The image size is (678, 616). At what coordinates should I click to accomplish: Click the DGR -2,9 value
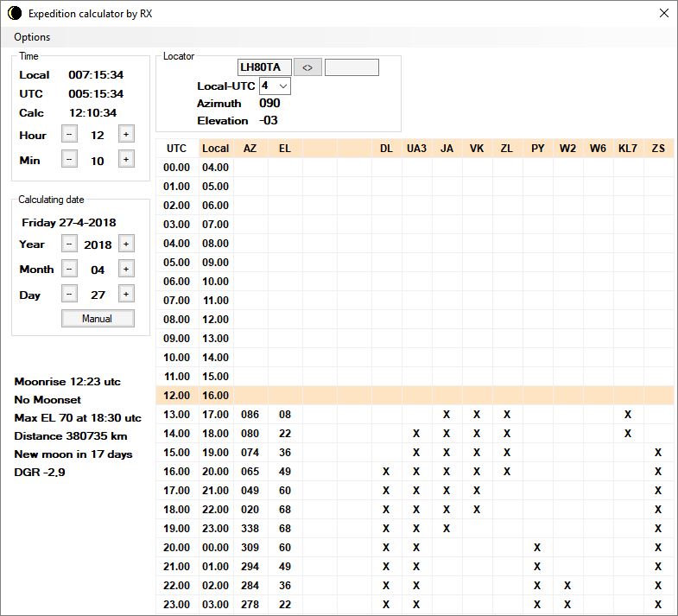pos(40,473)
